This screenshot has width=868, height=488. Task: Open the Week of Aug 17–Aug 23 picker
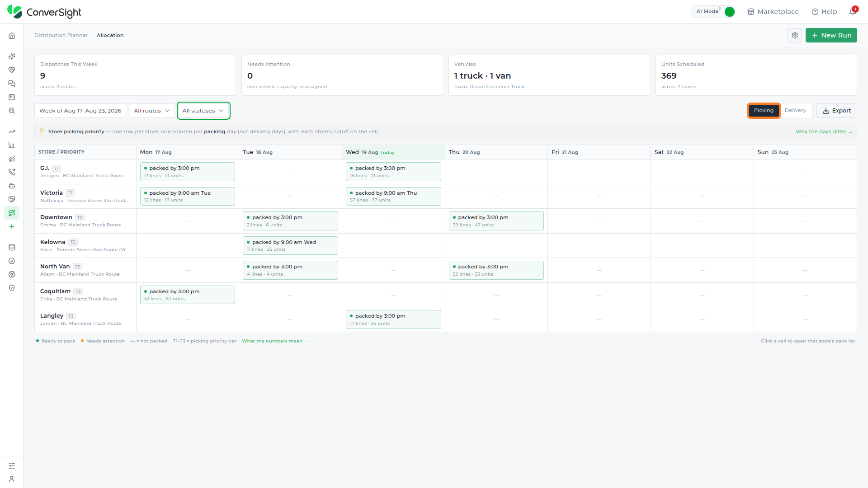pyautogui.click(x=80, y=111)
